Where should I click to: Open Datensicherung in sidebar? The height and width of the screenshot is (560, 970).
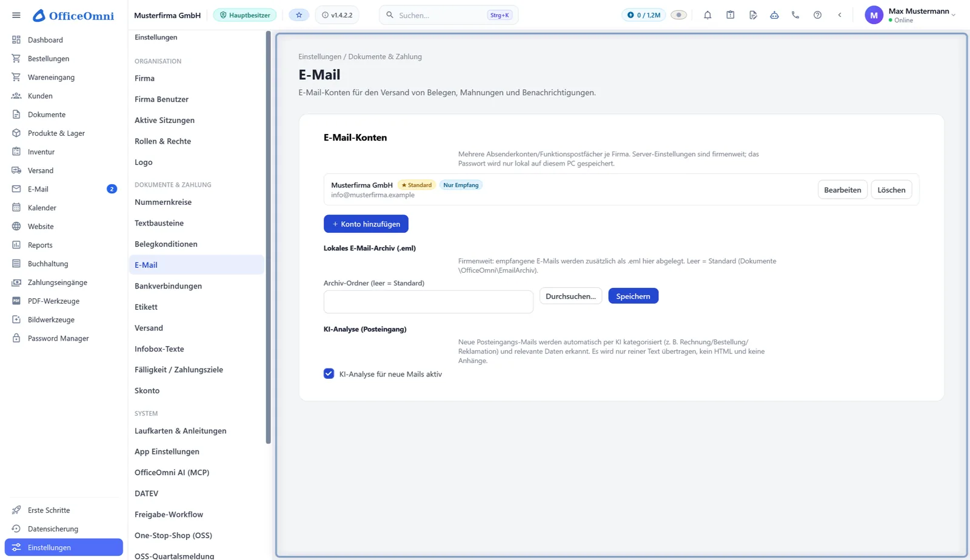64,528
